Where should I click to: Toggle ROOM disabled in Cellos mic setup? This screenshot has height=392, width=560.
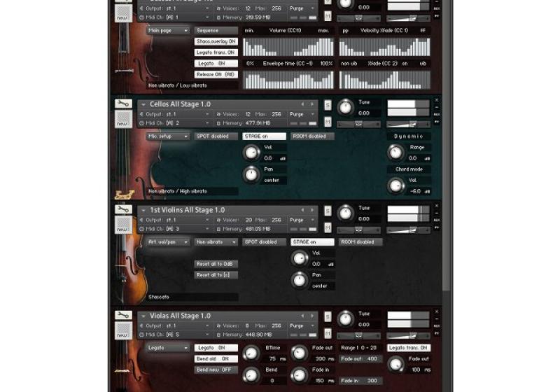tap(312, 136)
